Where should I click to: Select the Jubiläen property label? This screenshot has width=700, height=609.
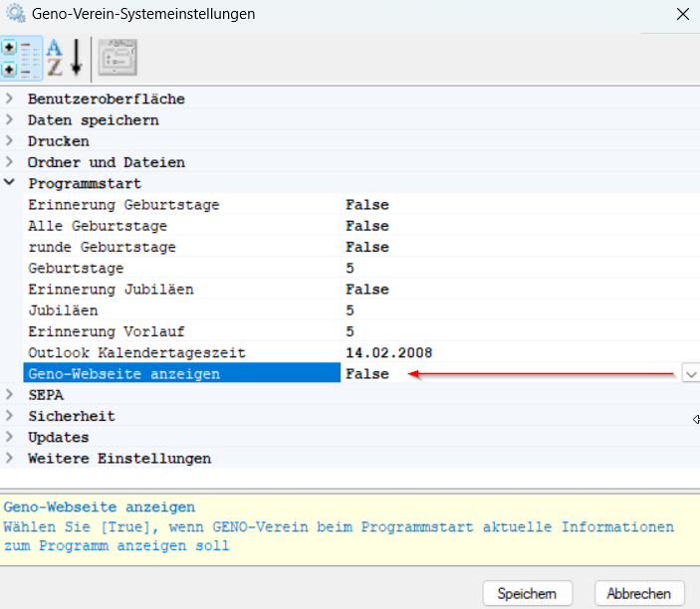coord(63,310)
